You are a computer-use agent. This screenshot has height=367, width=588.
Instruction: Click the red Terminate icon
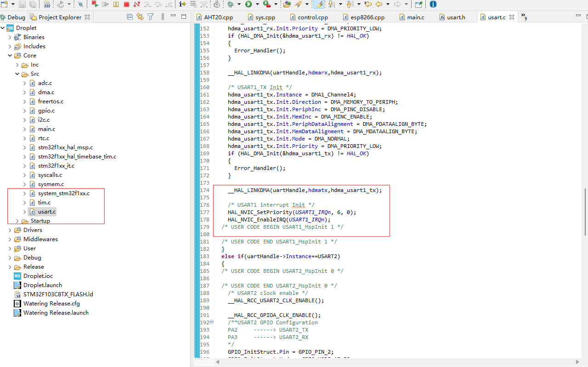pyautogui.click(x=126, y=4)
